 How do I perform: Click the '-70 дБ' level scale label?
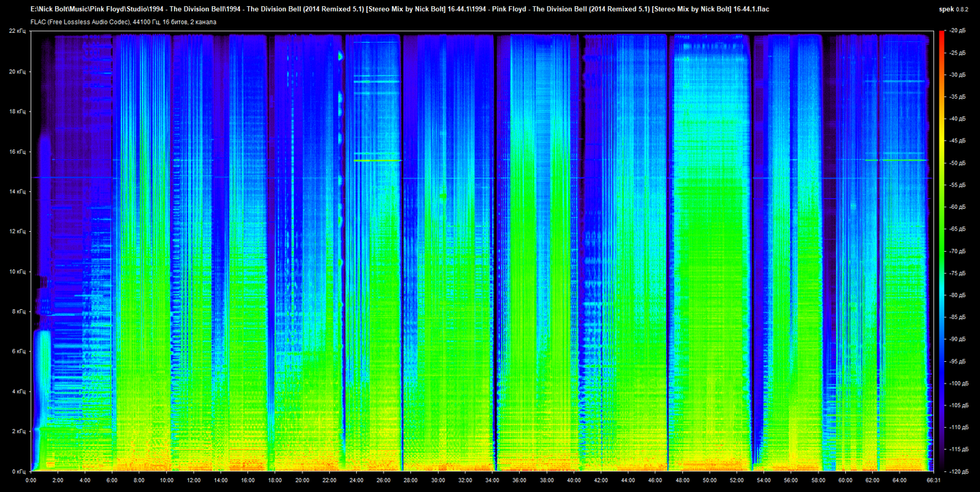point(959,251)
